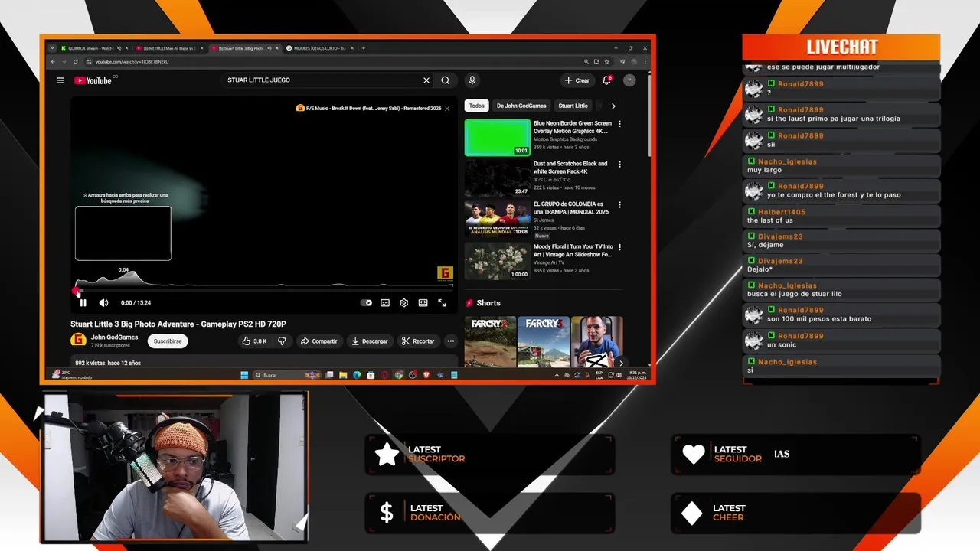Screen dimensions: 980x551
Task: Open the EL GRUPO de COLOMBIA video thumbnail
Action: click(497, 218)
